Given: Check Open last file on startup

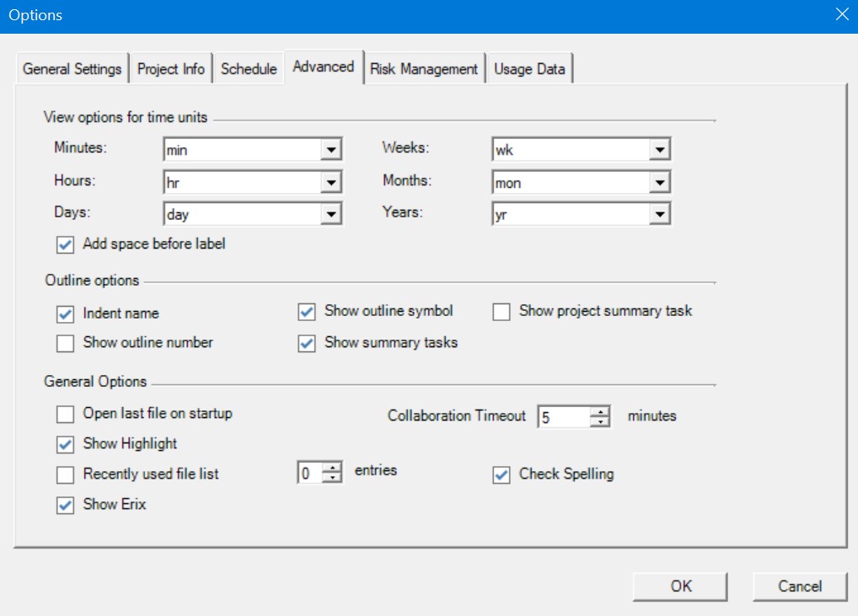Looking at the screenshot, I should [x=65, y=414].
